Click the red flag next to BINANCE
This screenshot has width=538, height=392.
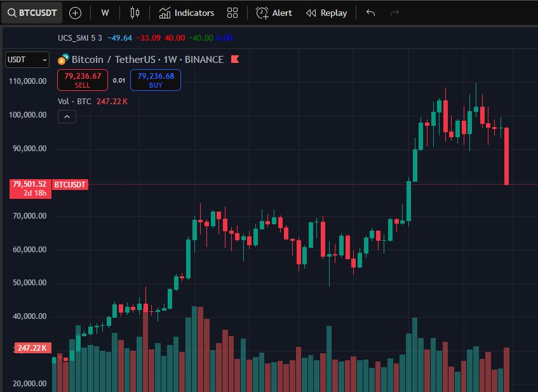[x=235, y=59]
